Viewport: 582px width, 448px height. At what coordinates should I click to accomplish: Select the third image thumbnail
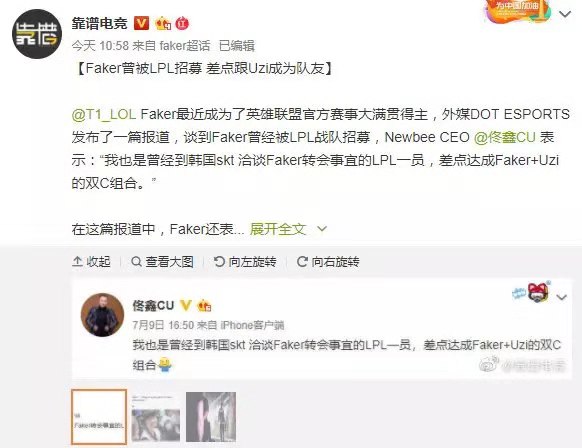[x=211, y=417]
